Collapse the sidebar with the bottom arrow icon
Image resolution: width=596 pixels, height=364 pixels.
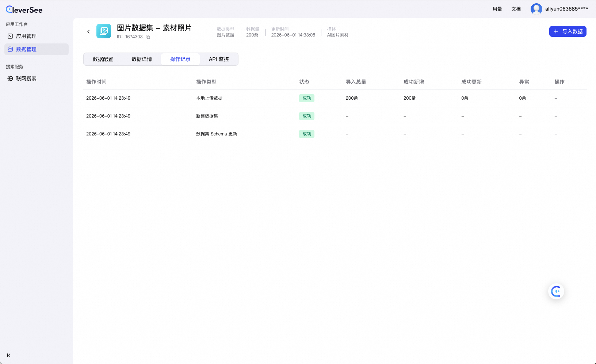[9, 355]
